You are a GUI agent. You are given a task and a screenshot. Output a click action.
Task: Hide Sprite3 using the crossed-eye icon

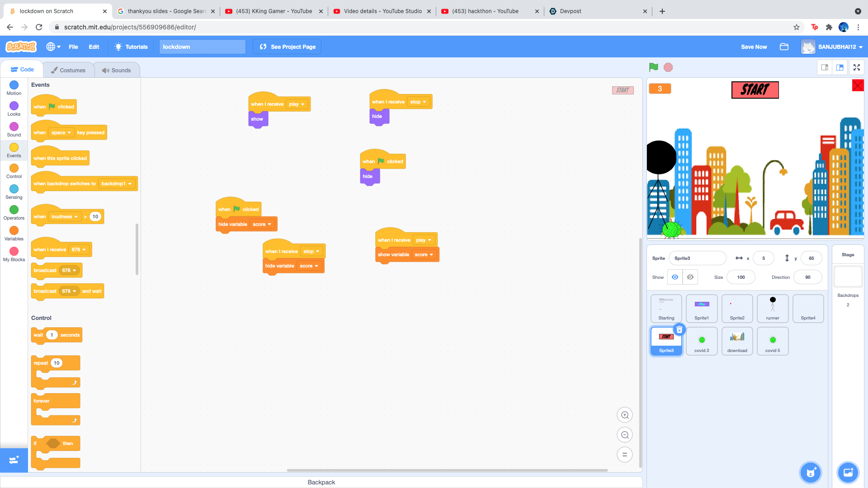point(690,277)
